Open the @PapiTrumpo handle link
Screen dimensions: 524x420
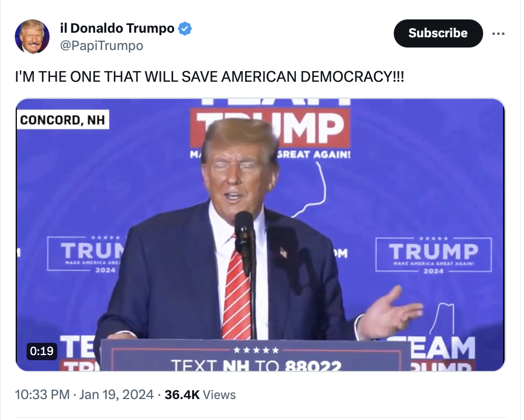[x=102, y=46]
